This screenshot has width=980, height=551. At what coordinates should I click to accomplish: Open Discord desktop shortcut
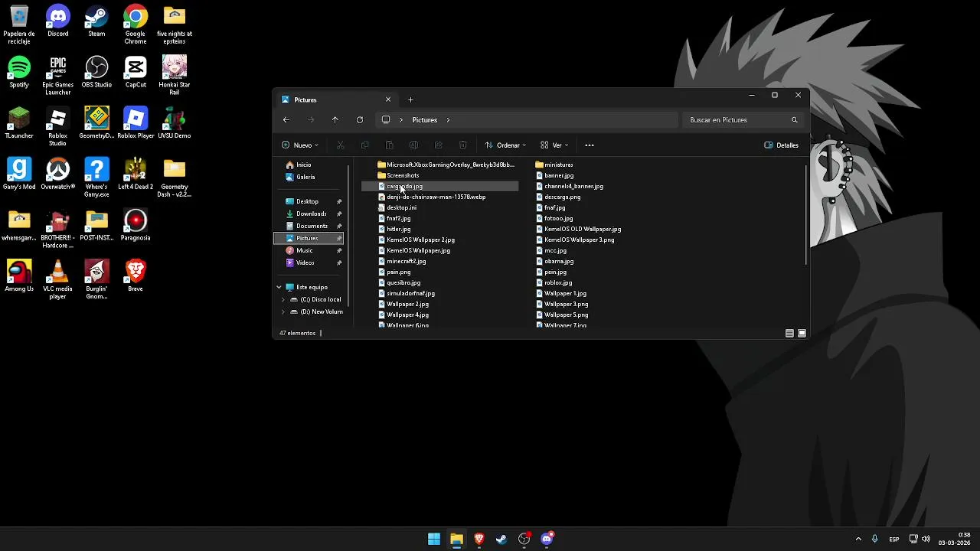[57, 21]
